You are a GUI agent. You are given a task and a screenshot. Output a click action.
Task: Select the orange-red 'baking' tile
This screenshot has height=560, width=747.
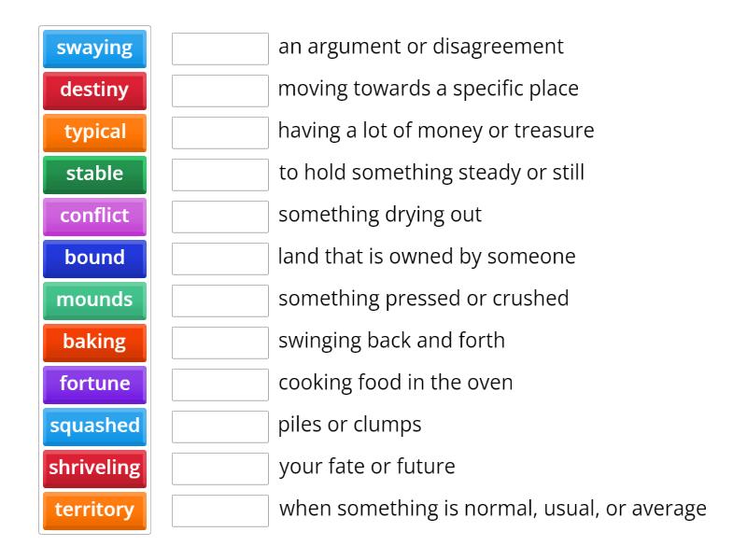pyautogui.click(x=94, y=343)
